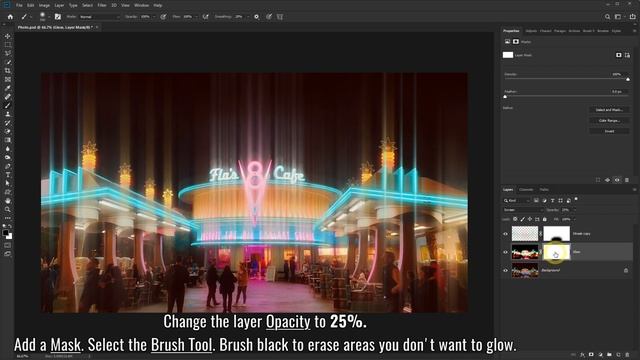This screenshot has height=360, width=640.
Task: Toggle airbrush-style build-up effect
Action: 205,17
